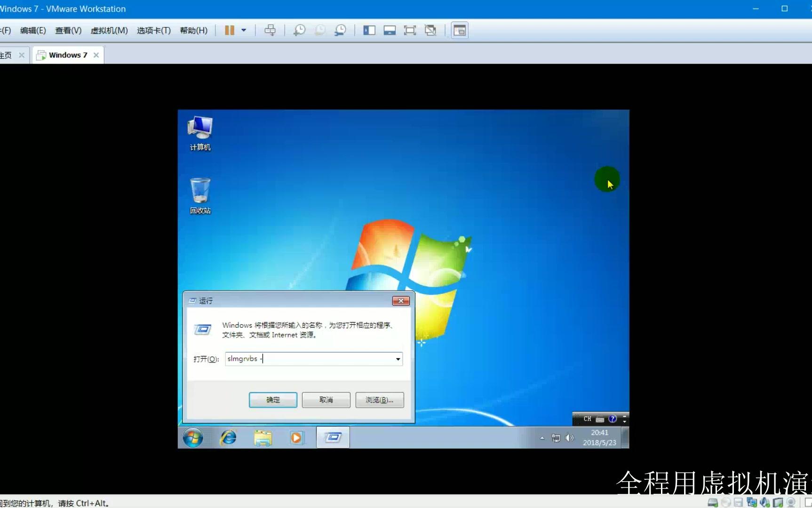812x508 pixels.
Task: Take a snapshot of the virtual machine
Action: tap(299, 30)
